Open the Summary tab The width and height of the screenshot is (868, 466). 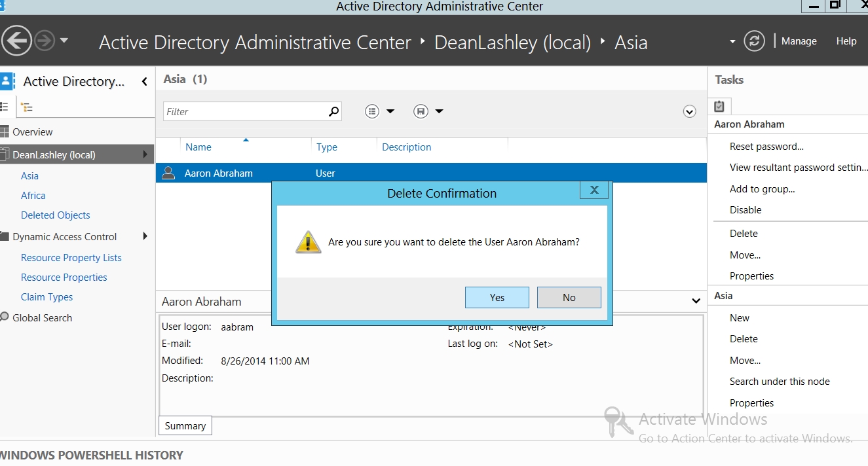[185, 425]
